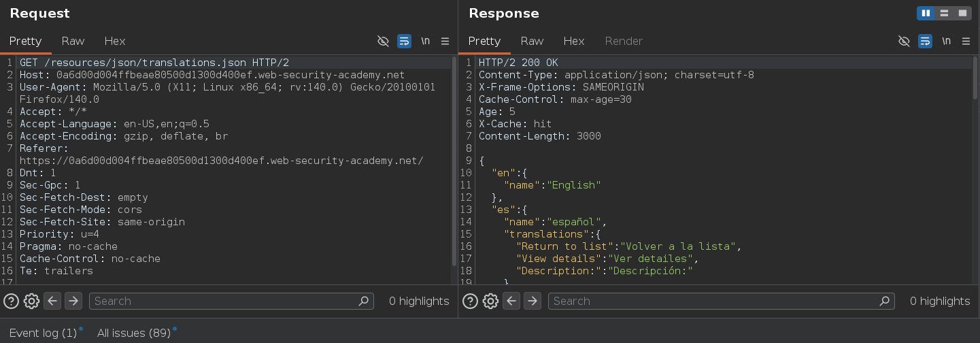Click the Content-Length: 3000 header

[540, 136]
